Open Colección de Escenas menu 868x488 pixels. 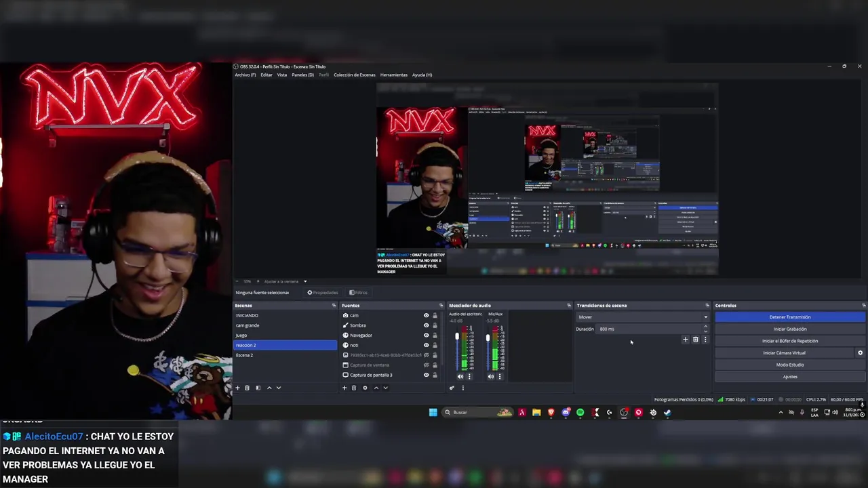click(x=355, y=75)
